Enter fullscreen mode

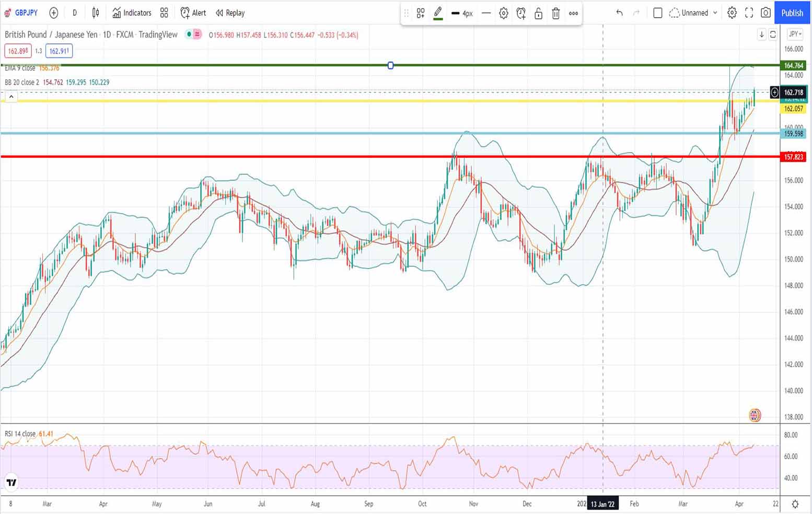point(749,13)
